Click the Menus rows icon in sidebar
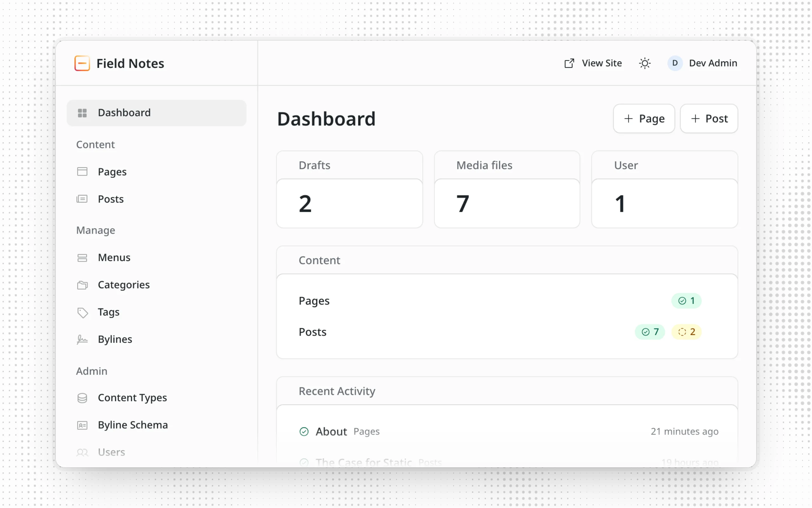The image size is (812, 508). pyautogui.click(x=82, y=258)
